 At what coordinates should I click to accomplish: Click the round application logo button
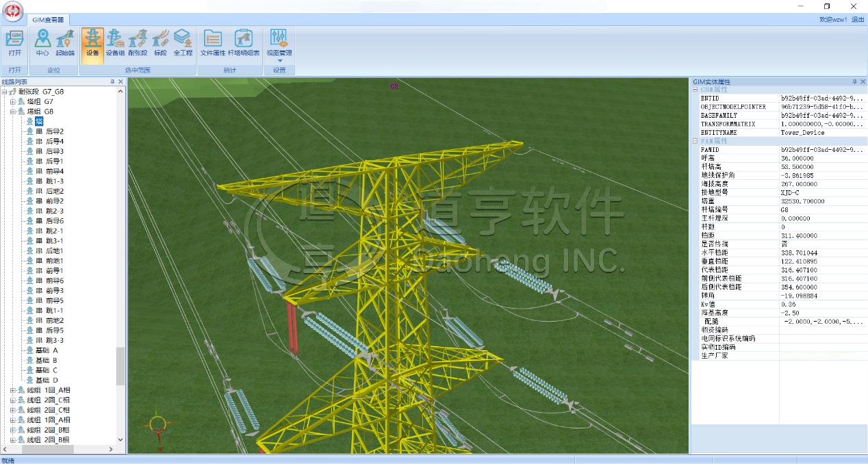[x=14, y=11]
